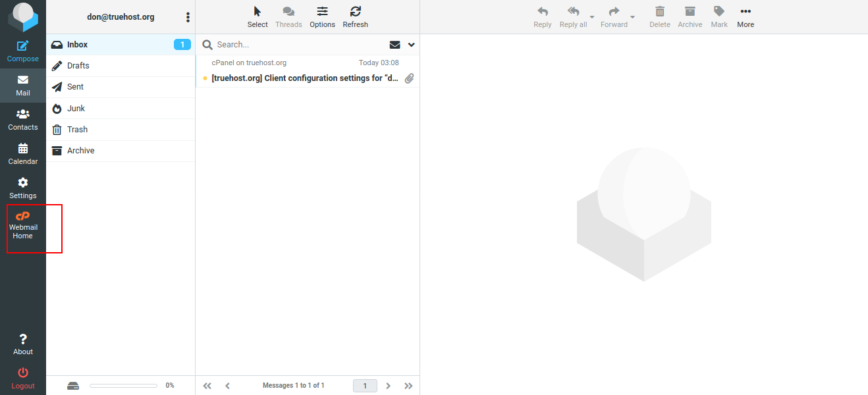Click inside the Search field
This screenshot has width=868, height=395.
300,45
